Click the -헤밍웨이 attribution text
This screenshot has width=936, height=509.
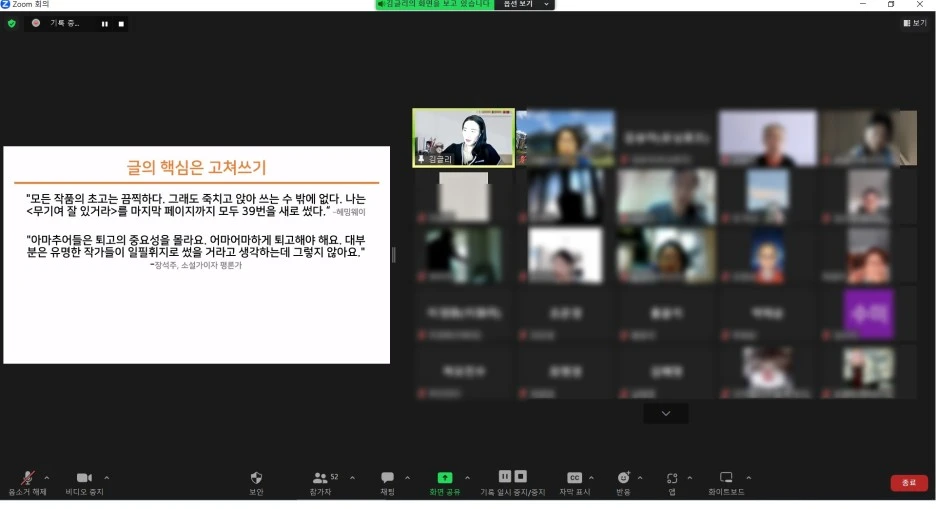[x=349, y=212]
